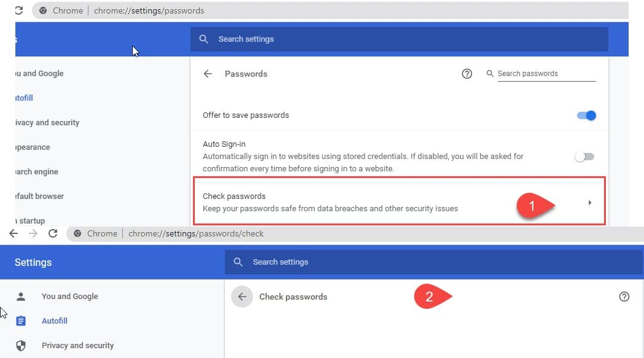The image size is (644, 358).
Task: Click the browser back arrow in lower toolbar
Action: click(14, 233)
